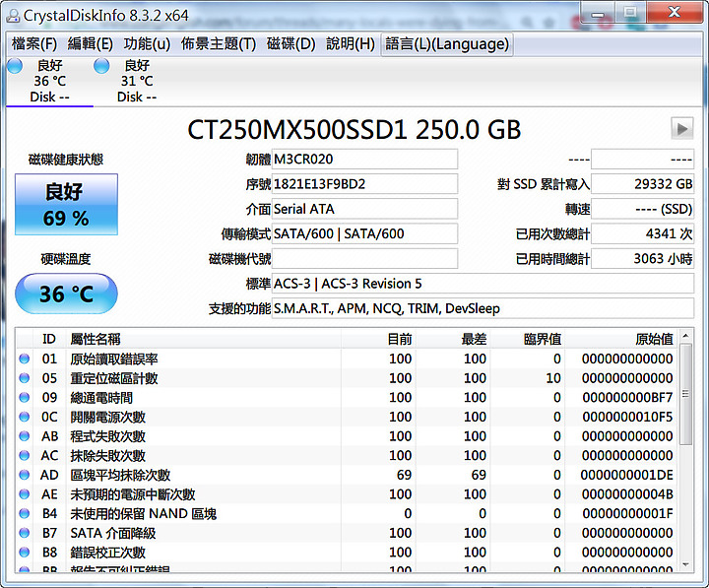This screenshot has width=709, height=588.
Task: Select the 總通電時間 attribute row
Action: coord(347,398)
